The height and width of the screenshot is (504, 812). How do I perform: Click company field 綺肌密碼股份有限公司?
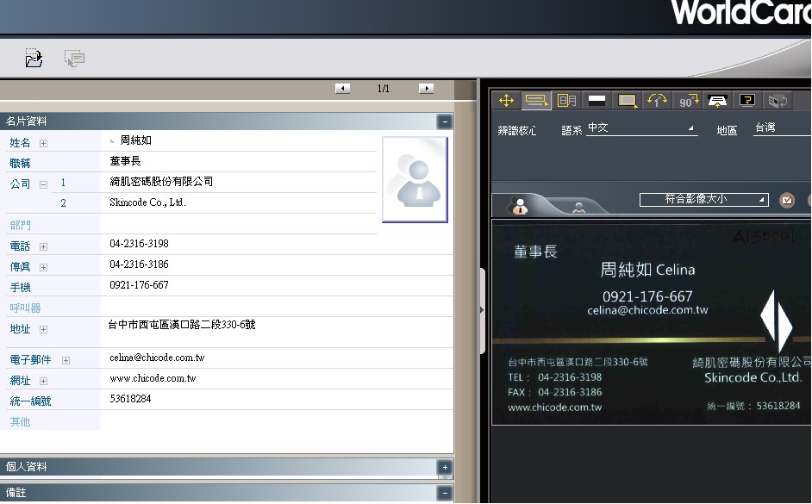(x=239, y=182)
